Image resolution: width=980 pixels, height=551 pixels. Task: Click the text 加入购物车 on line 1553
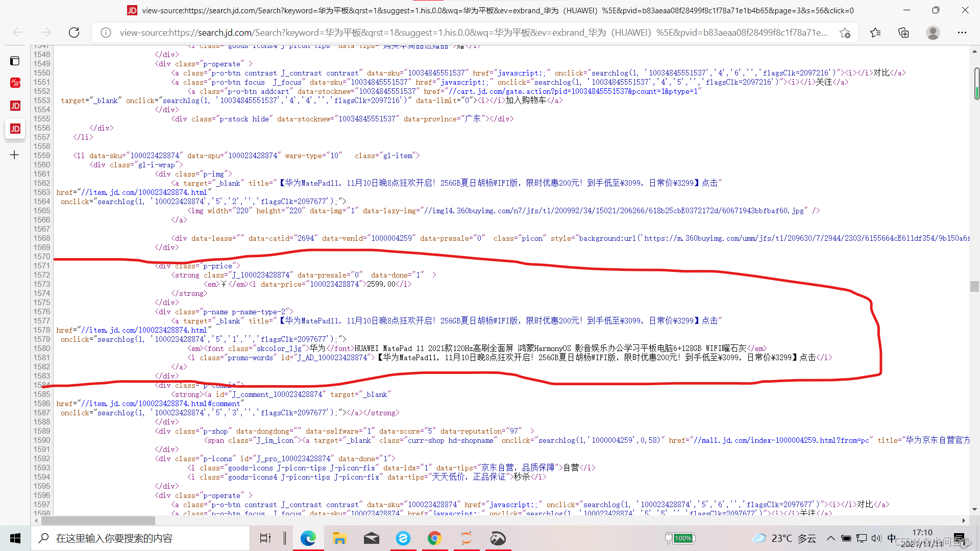[x=526, y=101]
